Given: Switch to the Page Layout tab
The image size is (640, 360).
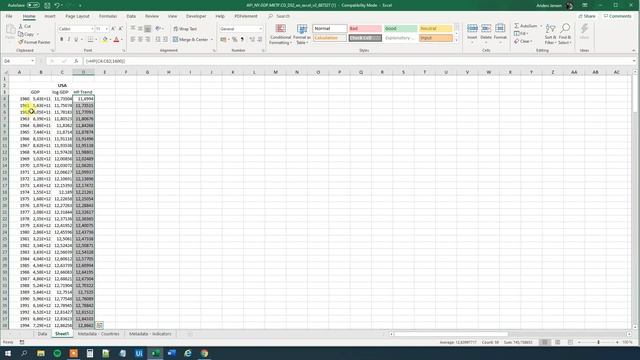Looking at the screenshot, I should click(x=77, y=16).
